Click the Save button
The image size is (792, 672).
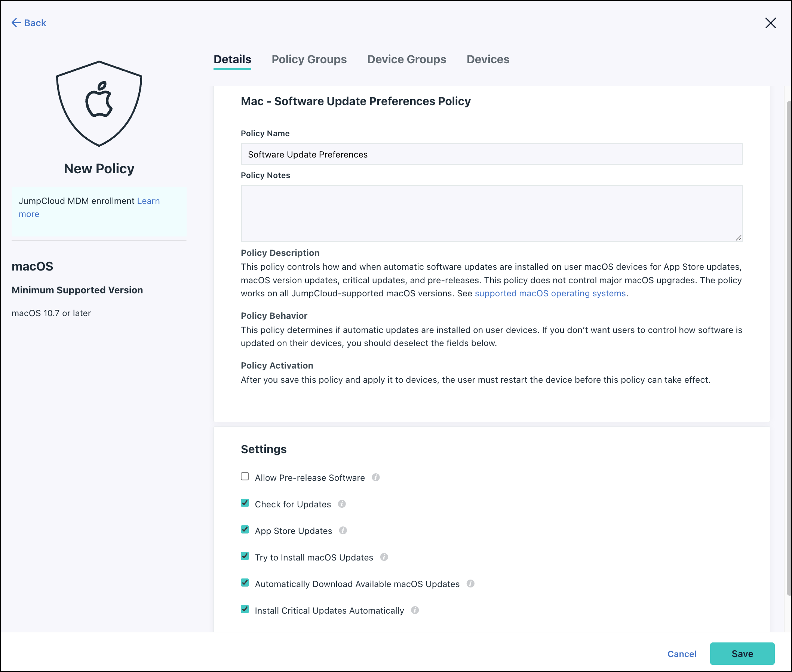click(742, 654)
